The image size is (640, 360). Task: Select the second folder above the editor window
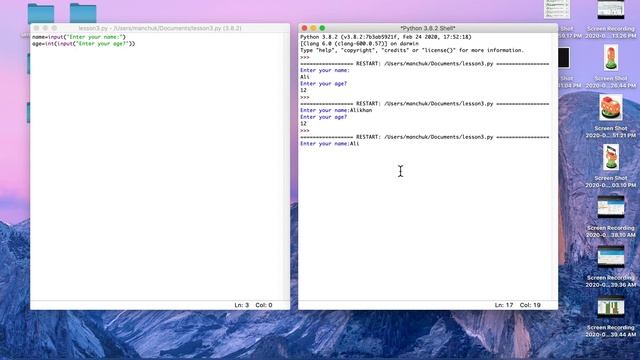pyautogui.click(x=83, y=13)
